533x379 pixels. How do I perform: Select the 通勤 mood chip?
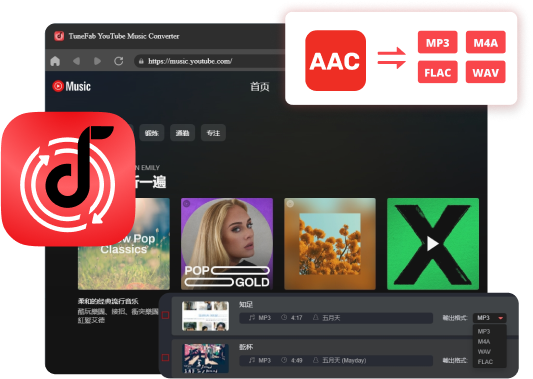(183, 133)
